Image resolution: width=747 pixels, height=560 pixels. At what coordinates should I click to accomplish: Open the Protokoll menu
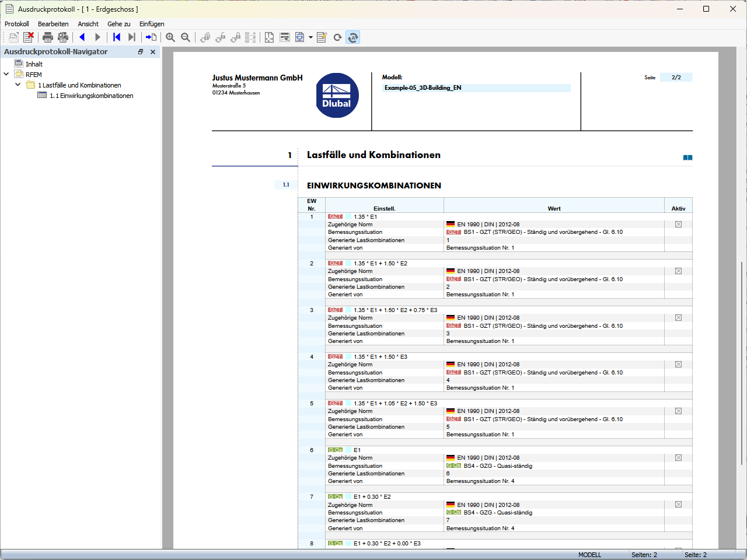16,24
